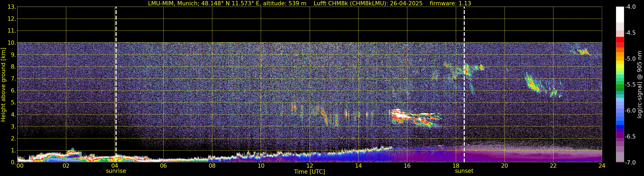644x176 pixels.
Task: Click the '-4.5' colorbar tick label
Action: click(x=630, y=33)
